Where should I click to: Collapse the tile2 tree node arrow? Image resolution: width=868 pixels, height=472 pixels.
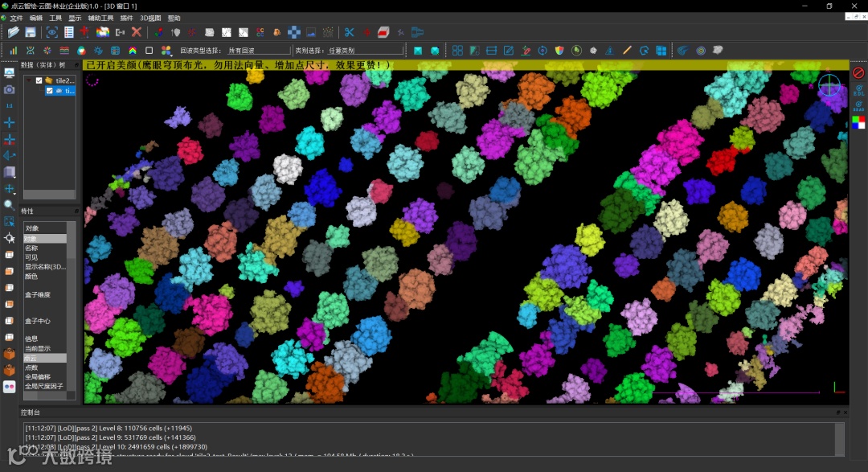pyautogui.click(x=29, y=80)
